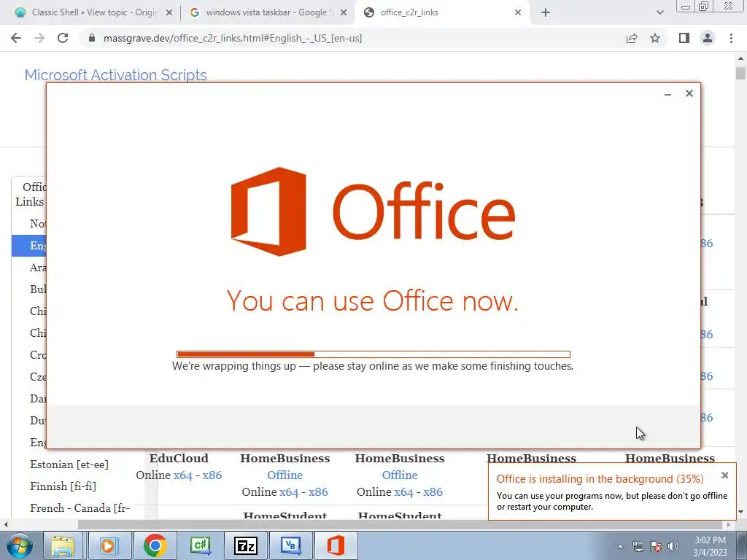
Task: Click Office installer icon in taskbar
Action: coord(336,545)
